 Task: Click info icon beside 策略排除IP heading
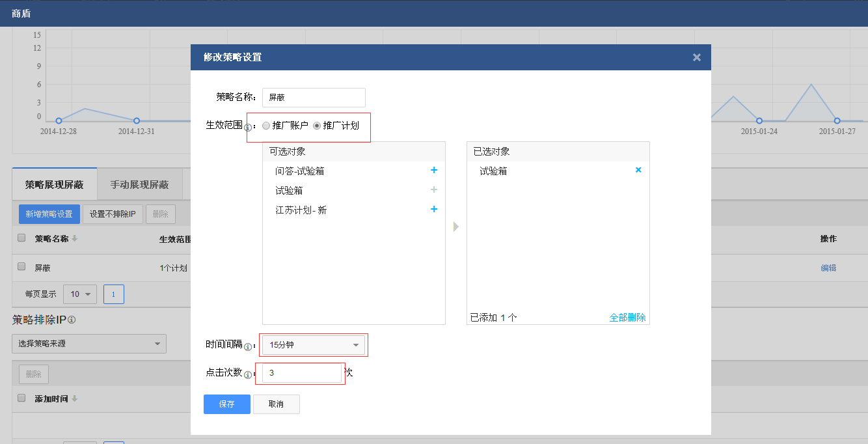point(72,320)
